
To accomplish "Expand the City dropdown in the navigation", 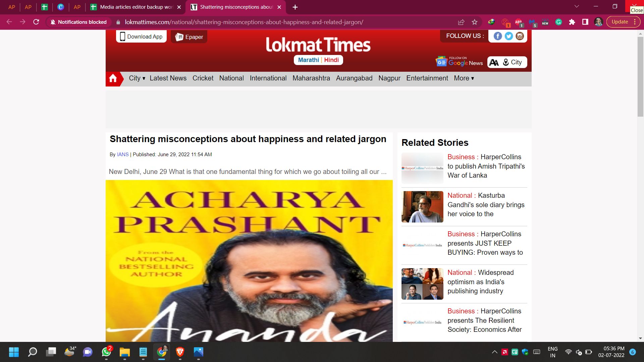I will click(137, 78).
